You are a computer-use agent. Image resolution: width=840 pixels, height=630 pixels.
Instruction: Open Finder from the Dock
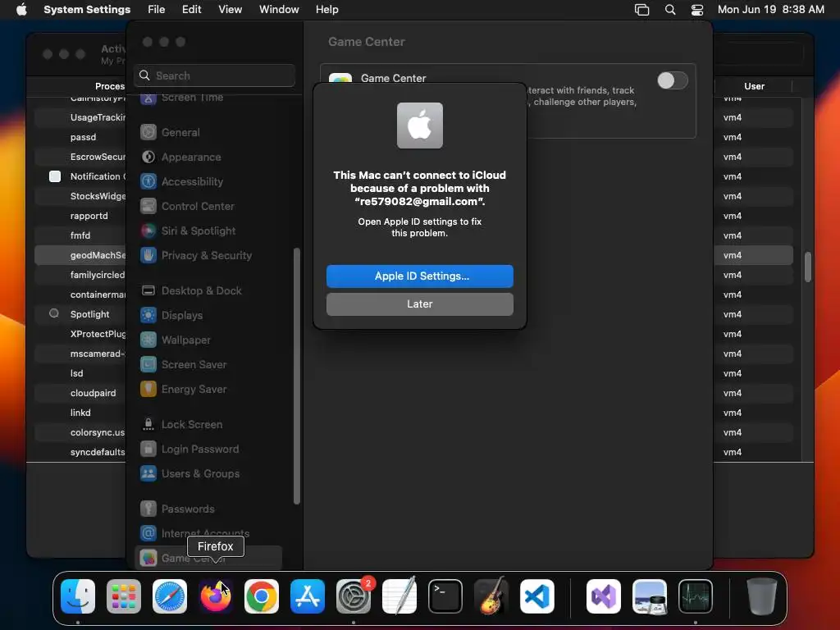78,596
